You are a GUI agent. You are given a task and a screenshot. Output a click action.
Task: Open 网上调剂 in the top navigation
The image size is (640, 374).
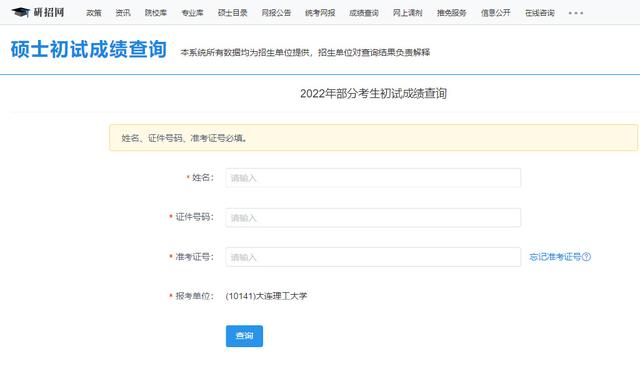[x=408, y=13]
